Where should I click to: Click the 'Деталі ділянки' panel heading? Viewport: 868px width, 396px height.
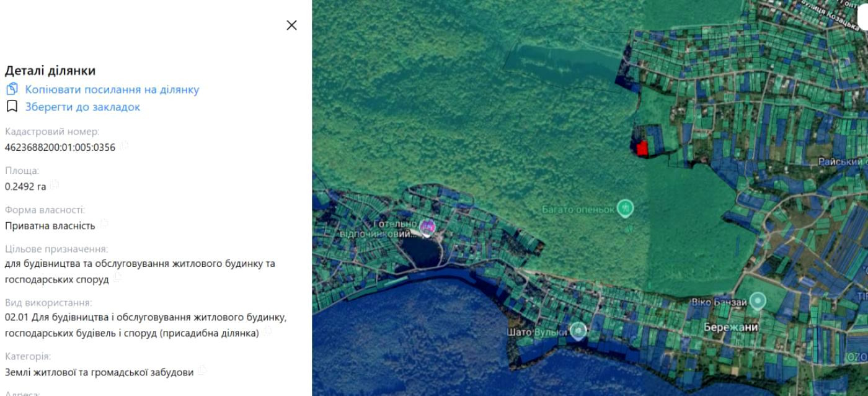(50, 71)
